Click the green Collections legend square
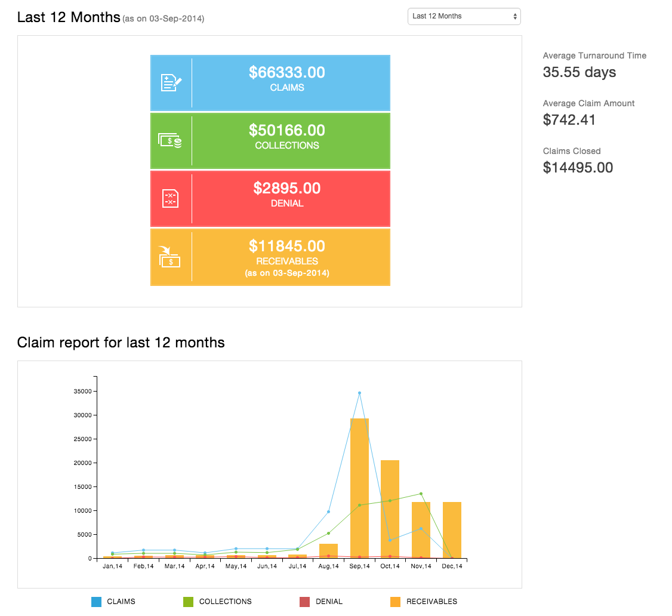The width and height of the screenshot is (672, 616). 187,602
